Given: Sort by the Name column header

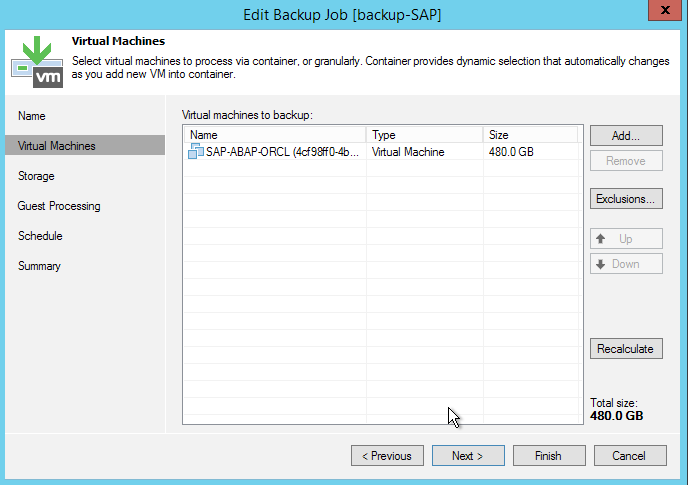Looking at the screenshot, I should 275,135.
